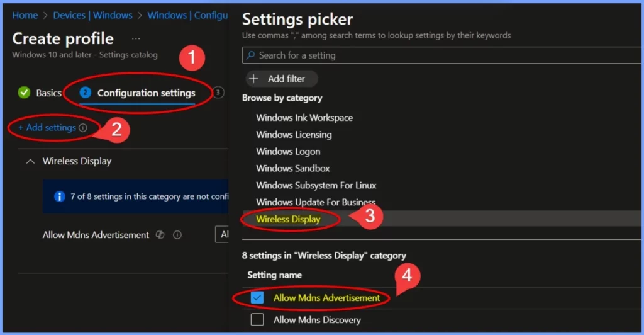Uncheck the Allow Mdns Advertisement checkbox

257,298
